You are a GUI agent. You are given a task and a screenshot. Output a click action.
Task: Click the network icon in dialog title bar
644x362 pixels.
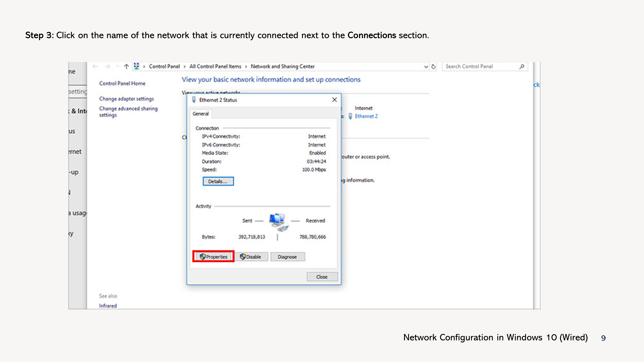point(194,100)
